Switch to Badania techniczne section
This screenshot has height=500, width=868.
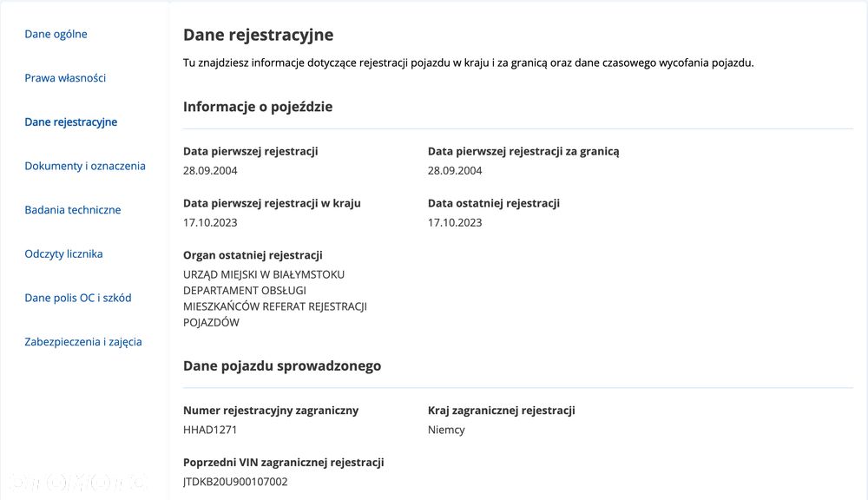[73, 210]
